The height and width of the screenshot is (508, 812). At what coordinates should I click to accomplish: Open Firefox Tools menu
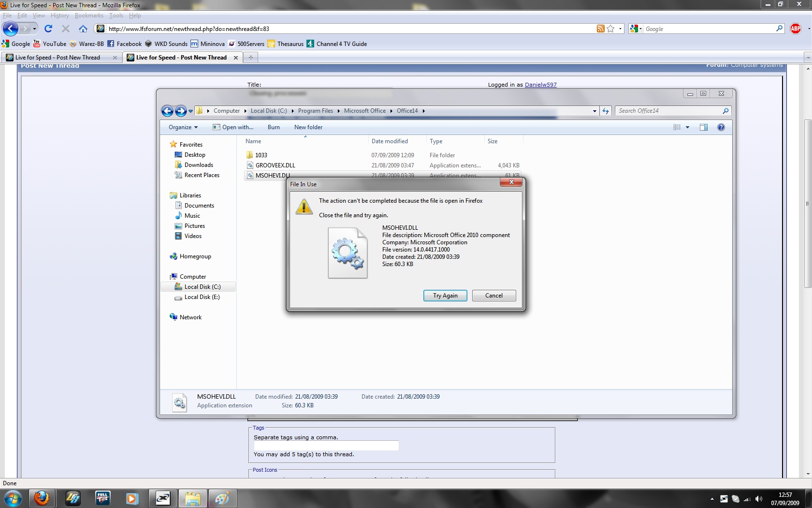116,15
